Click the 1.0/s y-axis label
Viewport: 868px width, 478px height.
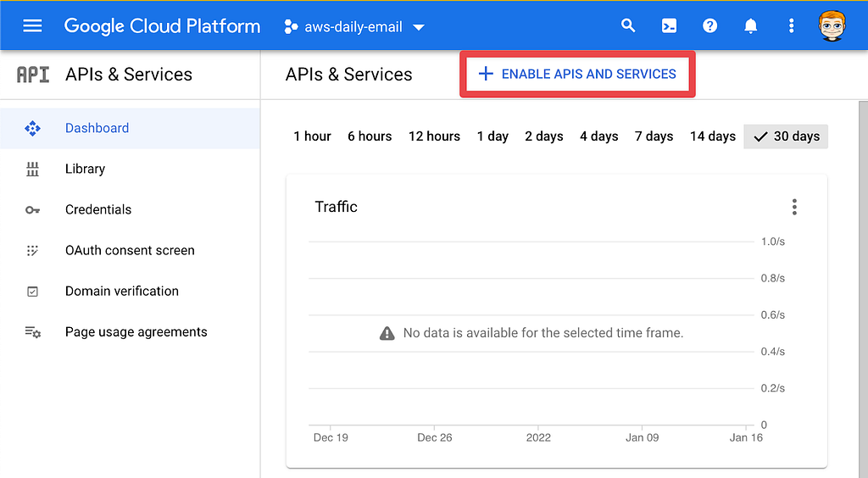click(773, 242)
